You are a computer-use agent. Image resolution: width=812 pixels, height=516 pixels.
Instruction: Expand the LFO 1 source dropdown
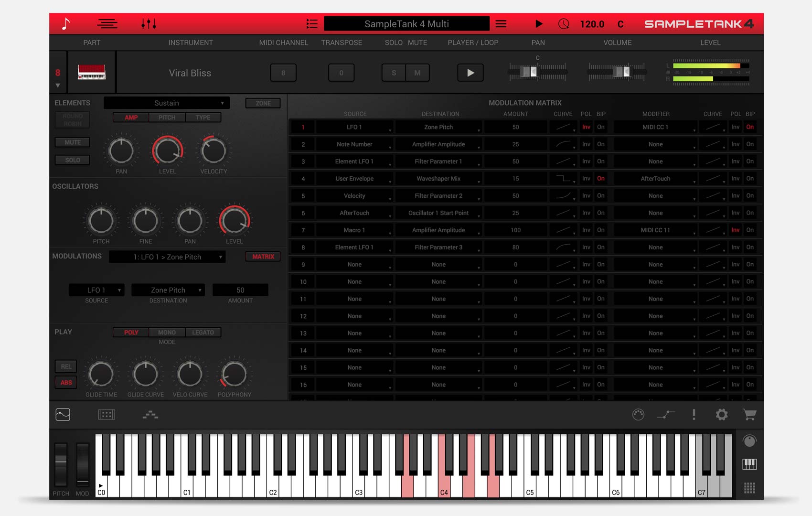coord(96,290)
